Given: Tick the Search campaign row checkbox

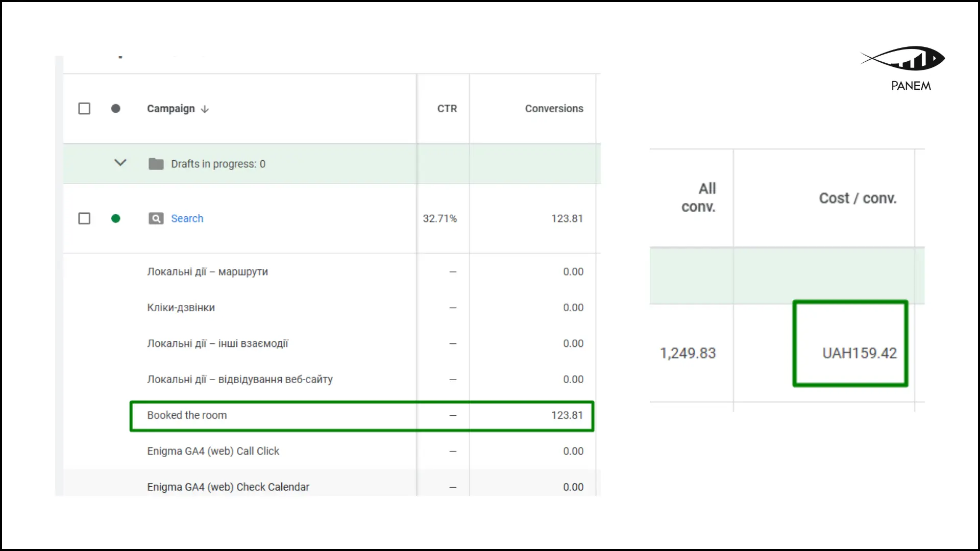Looking at the screenshot, I should pyautogui.click(x=84, y=218).
